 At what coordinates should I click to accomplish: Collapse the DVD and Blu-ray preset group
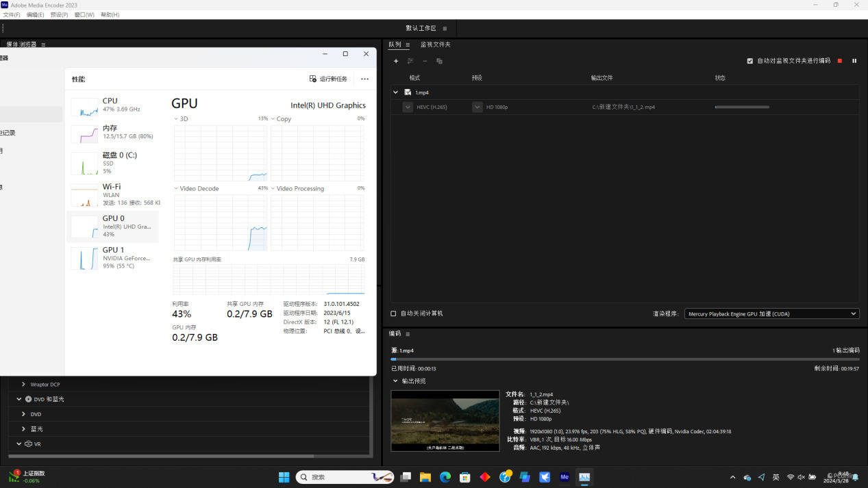pos(19,399)
